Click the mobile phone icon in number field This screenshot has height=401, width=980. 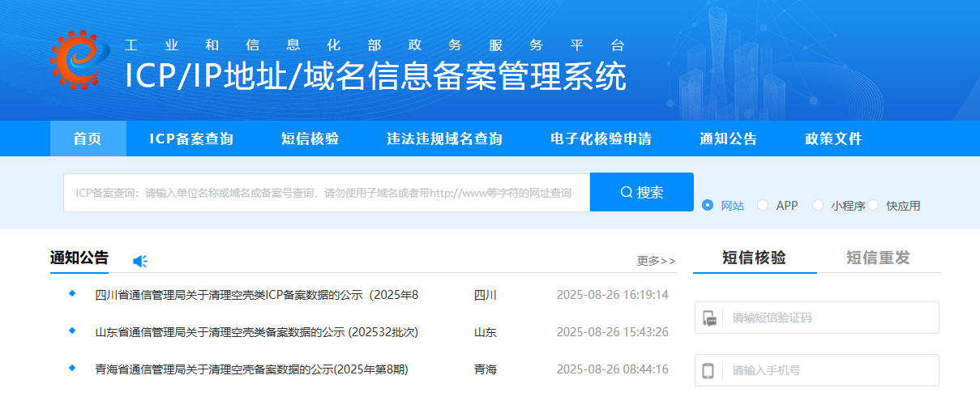point(708,371)
